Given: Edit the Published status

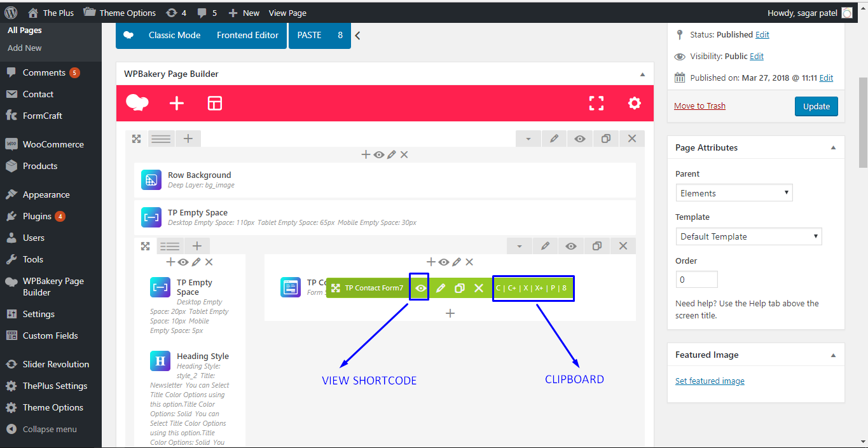Looking at the screenshot, I should [x=762, y=35].
